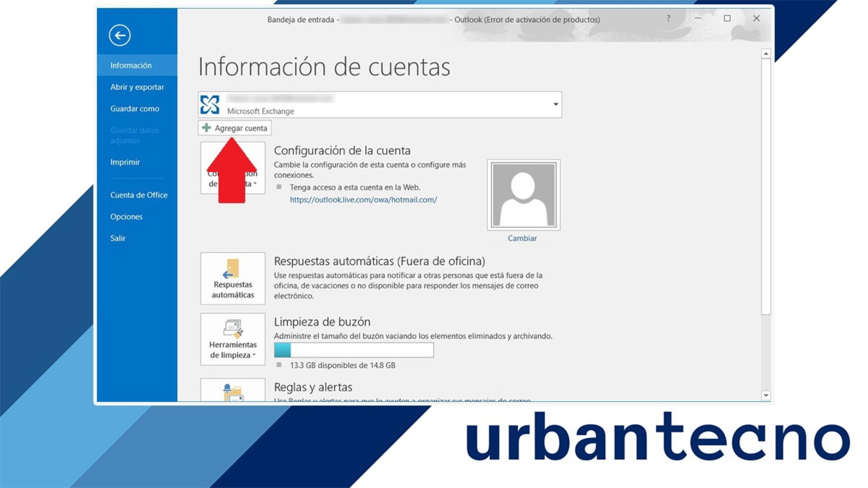The width and height of the screenshot is (868, 488).
Task: Click the mailbox storage progress bar
Action: click(354, 350)
